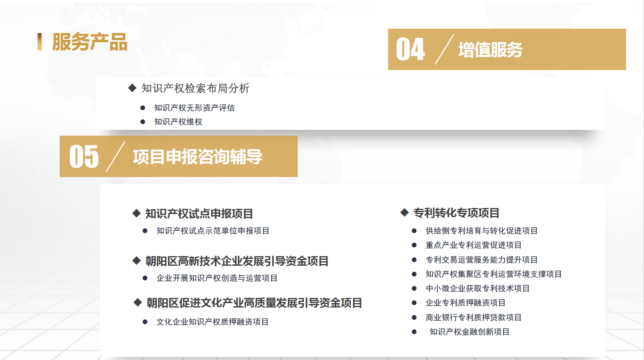
Task: Click the 服务产品 slide title
Action: (90, 42)
